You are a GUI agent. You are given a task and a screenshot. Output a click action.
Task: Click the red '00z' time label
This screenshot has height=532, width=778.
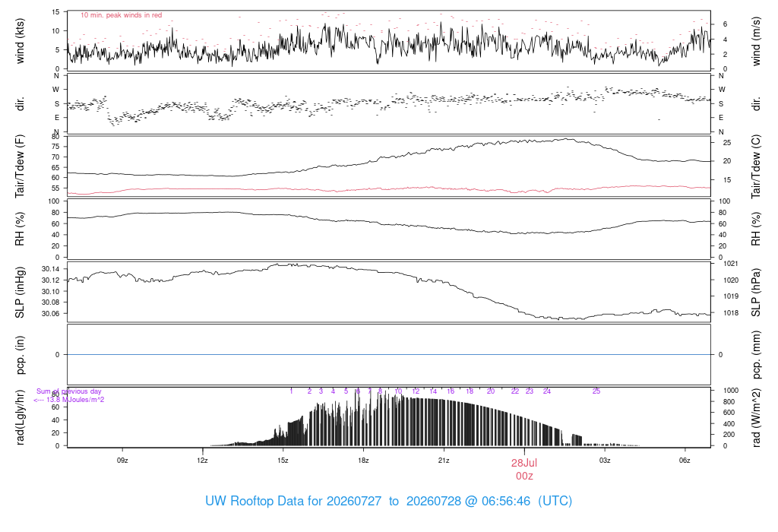pyautogui.click(x=524, y=477)
